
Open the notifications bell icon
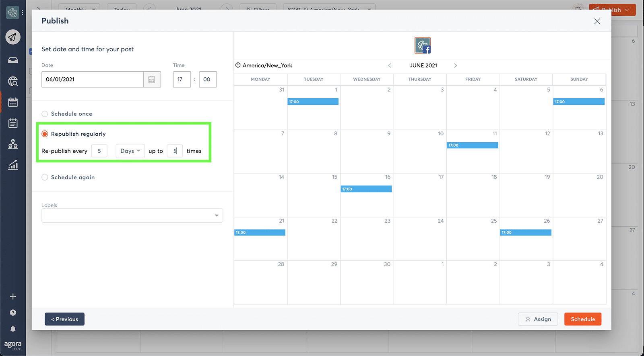tap(13, 329)
